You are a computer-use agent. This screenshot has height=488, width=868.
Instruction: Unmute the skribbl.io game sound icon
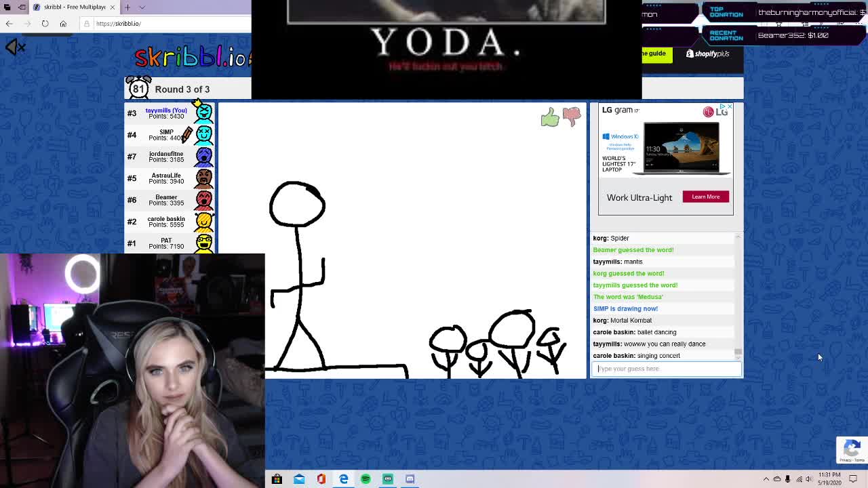[15, 47]
